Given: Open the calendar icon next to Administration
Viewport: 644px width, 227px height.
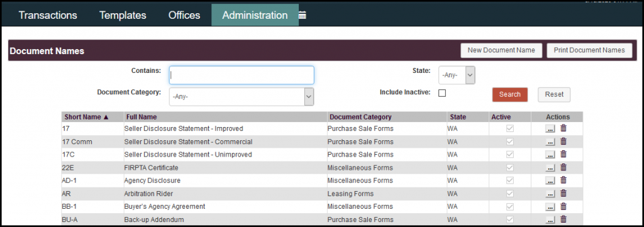Looking at the screenshot, I should pos(303,15).
